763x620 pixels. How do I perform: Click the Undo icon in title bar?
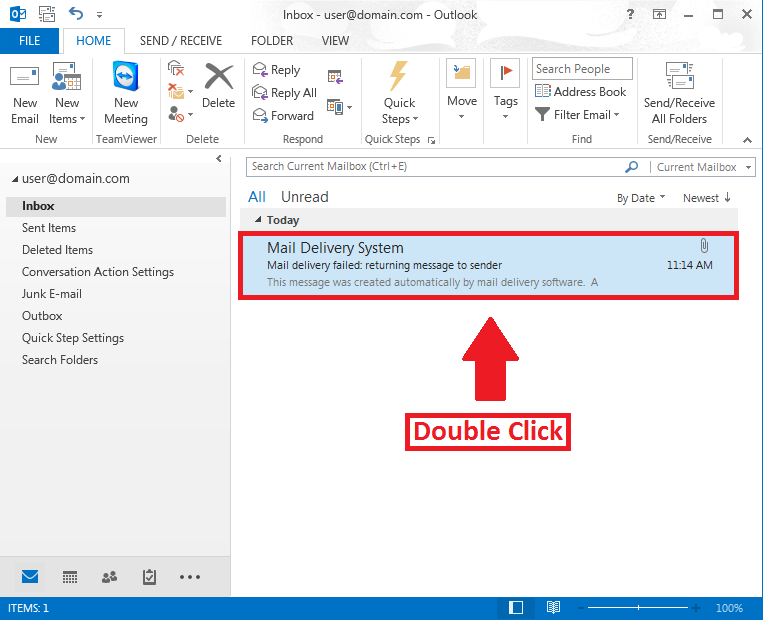[76, 13]
